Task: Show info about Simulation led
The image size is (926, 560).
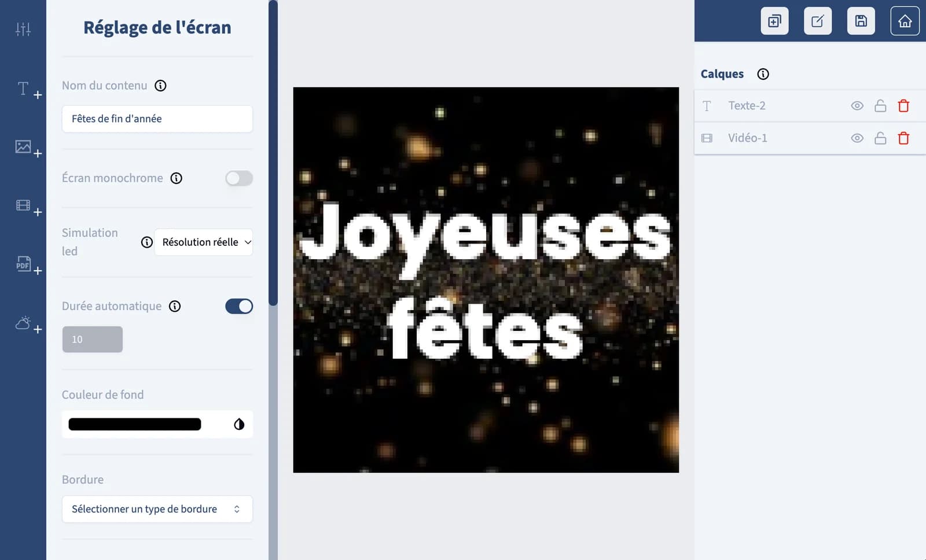Action: (x=147, y=242)
